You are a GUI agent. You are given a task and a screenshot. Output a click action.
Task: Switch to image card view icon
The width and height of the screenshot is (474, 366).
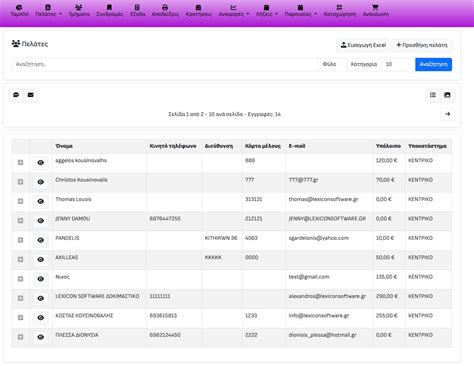pos(447,95)
